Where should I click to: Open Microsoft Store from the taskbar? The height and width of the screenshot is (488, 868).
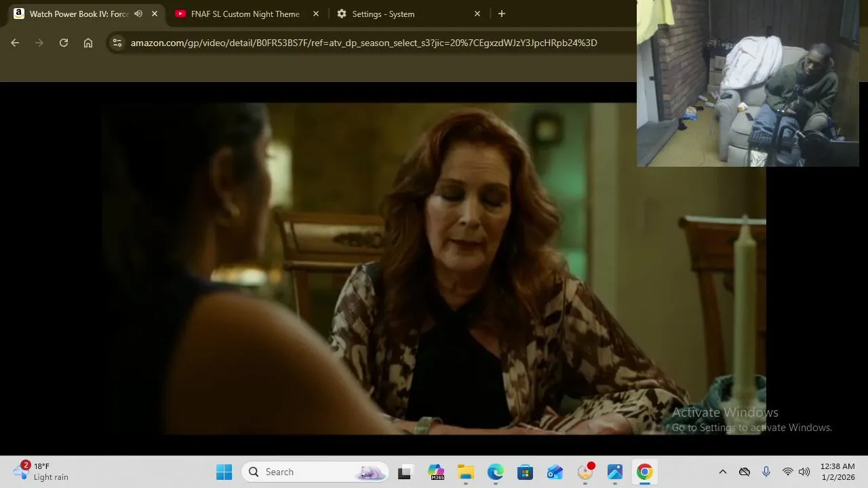pos(526,472)
